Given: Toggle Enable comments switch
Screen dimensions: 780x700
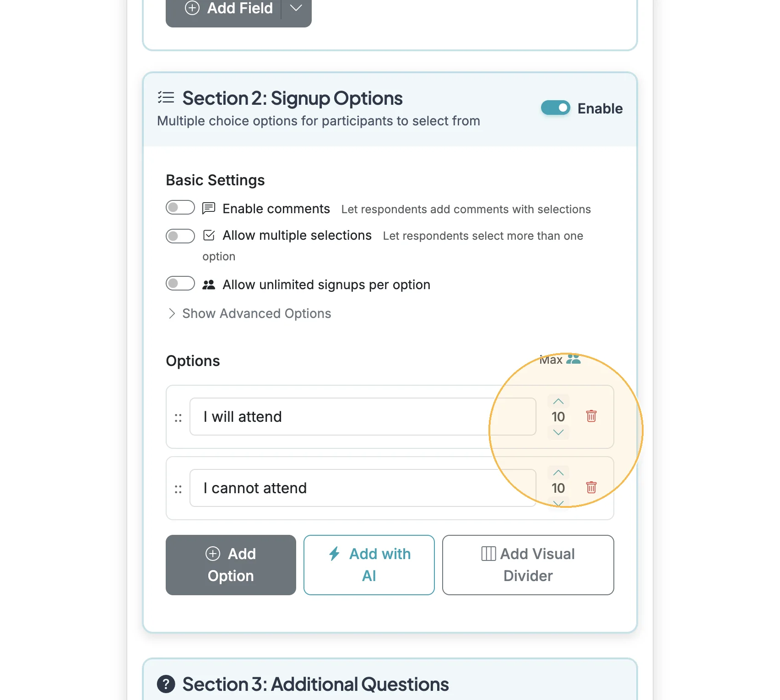Looking at the screenshot, I should 180,207.
